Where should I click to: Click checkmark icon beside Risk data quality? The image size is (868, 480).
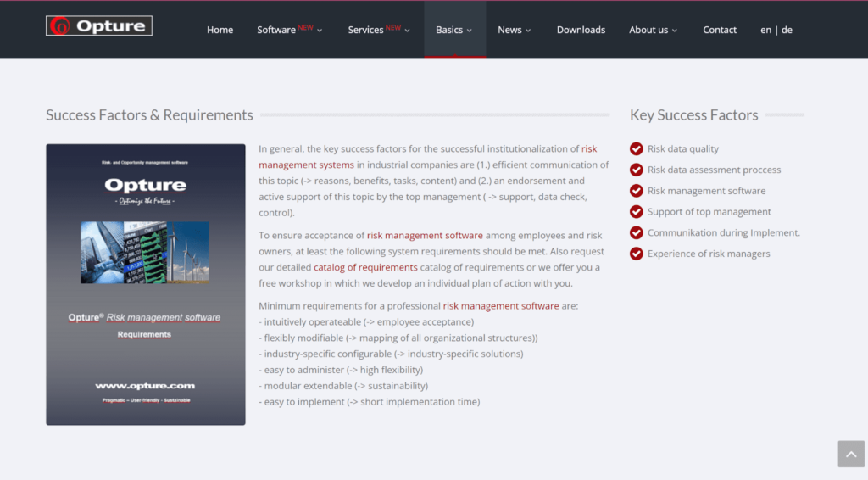636,149
